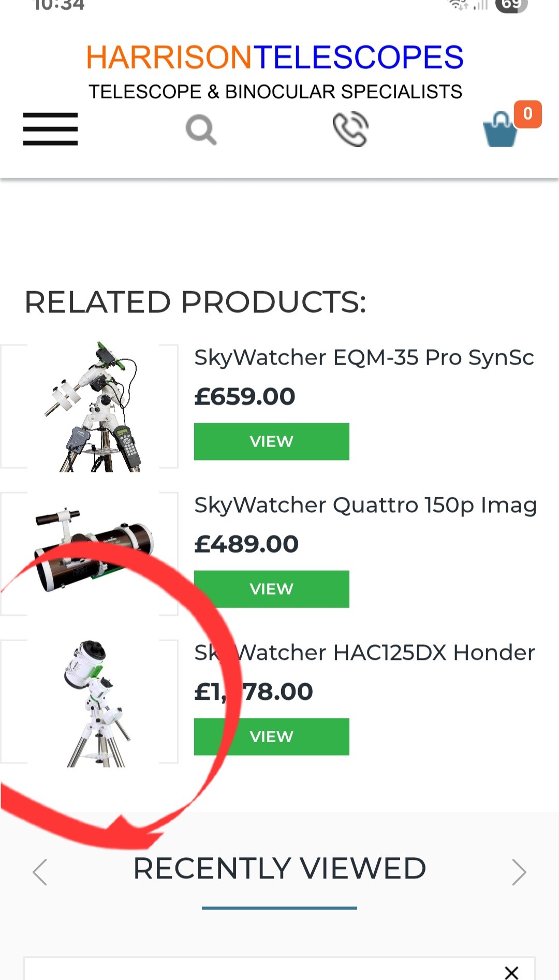View the SkyWatcher EQM-35 Pro product
The image size is (559, 980).
(x=272, y=441)
